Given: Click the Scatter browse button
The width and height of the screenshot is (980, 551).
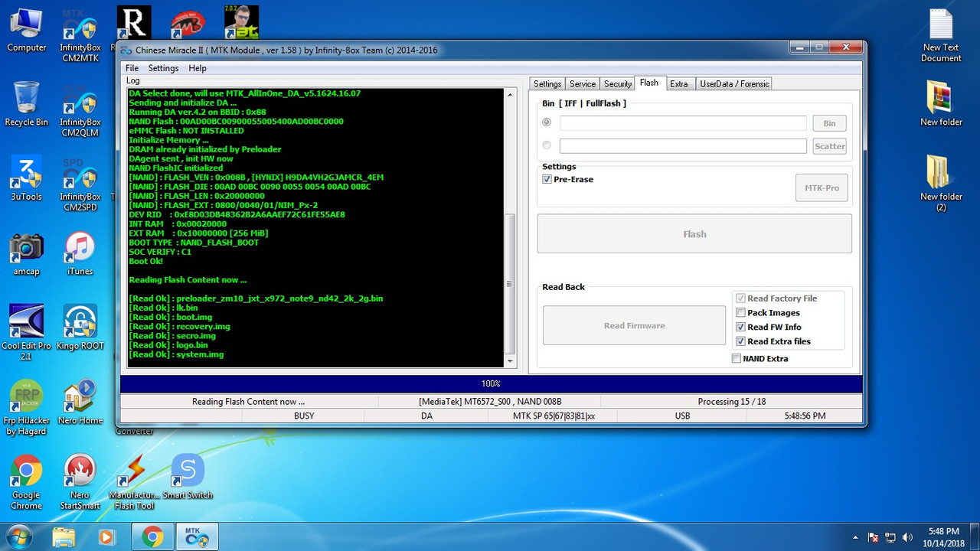Looking at the screenshot, I should pyautogui.click(x=829, y=146).
